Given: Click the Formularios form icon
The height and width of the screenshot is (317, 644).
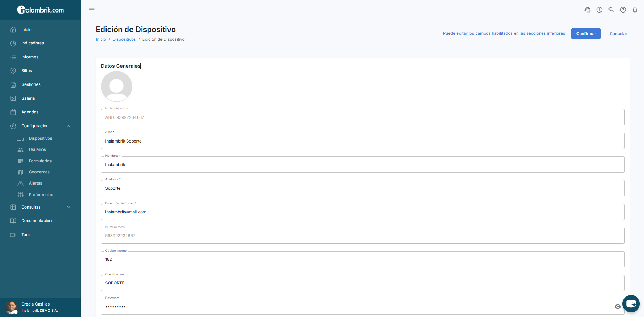Looking at the screenshot, I should pyautogui.click(x=21, y=161).
